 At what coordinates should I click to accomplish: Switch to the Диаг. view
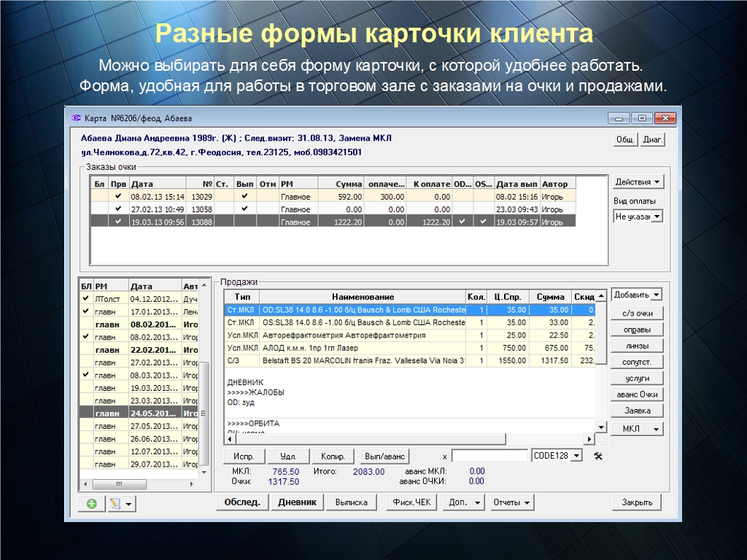click(652, 140)
